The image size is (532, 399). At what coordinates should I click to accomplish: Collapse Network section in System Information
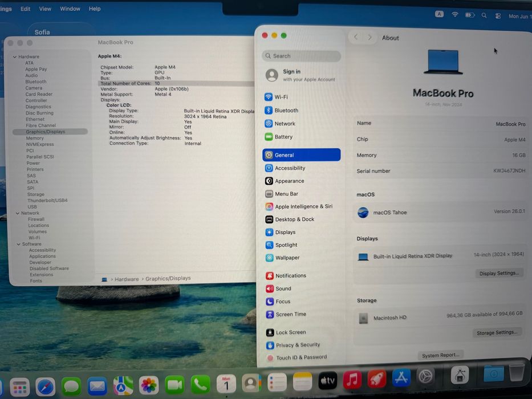coord(17,213)
